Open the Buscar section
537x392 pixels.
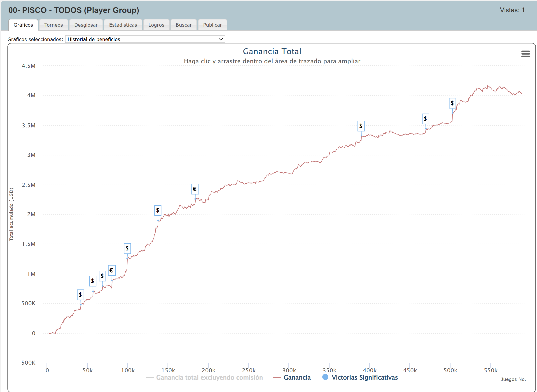tap(184, 25)
